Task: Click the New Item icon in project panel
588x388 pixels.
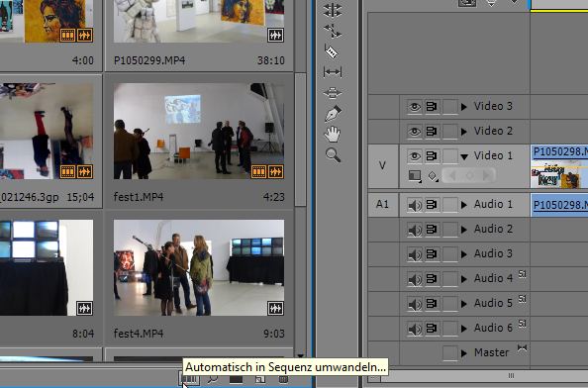Action: pos(260,379)
